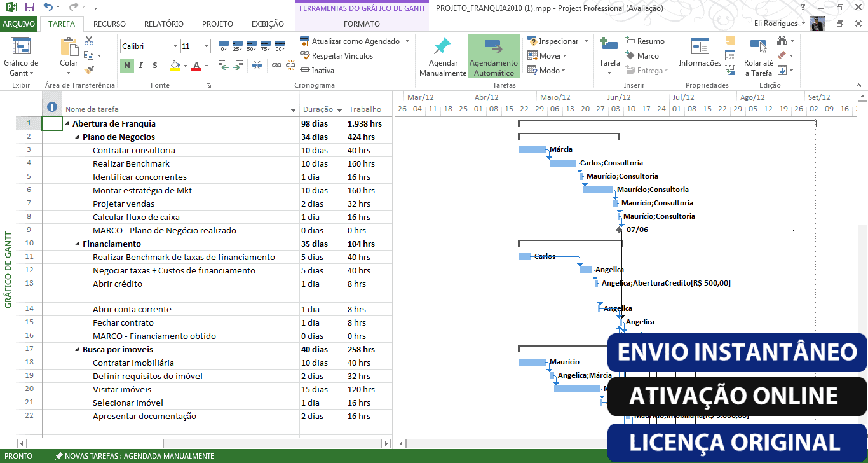Mark task 50% complete
Image resolution: width=868 pixels, height=463 pixels.
[252, 46]
